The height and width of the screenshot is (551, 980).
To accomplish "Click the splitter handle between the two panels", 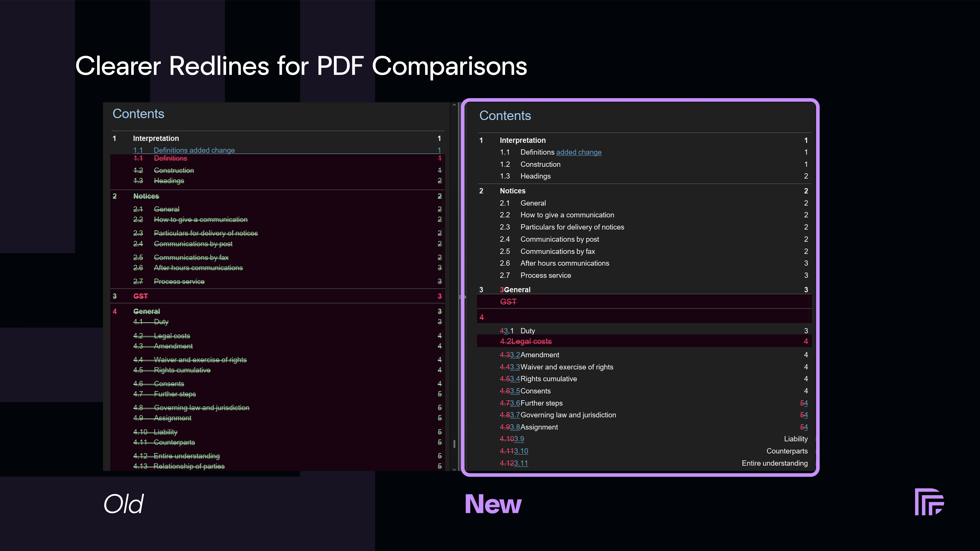I will [x=463, y=297].
